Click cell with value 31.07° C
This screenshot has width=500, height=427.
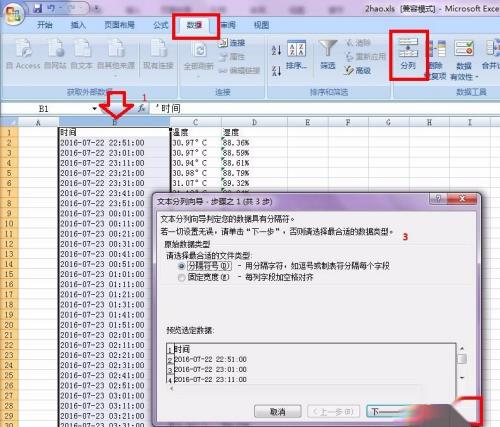tap(196, 183)
